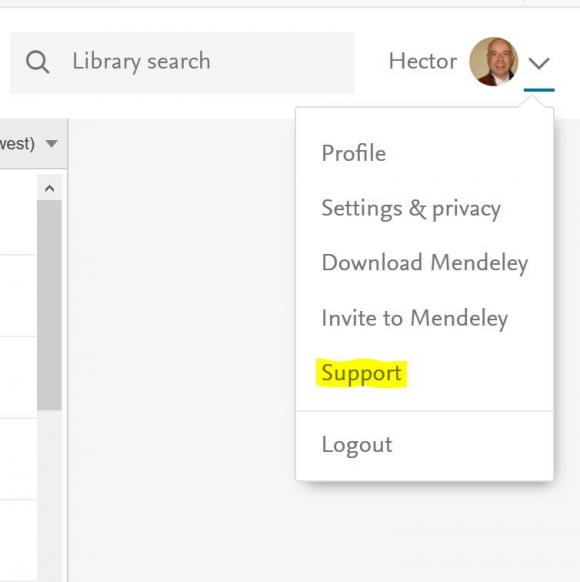Click the sort label ending in "est)"
Image resolution: width=580 pixels, height=582 pixels.
tap(17, 144)
